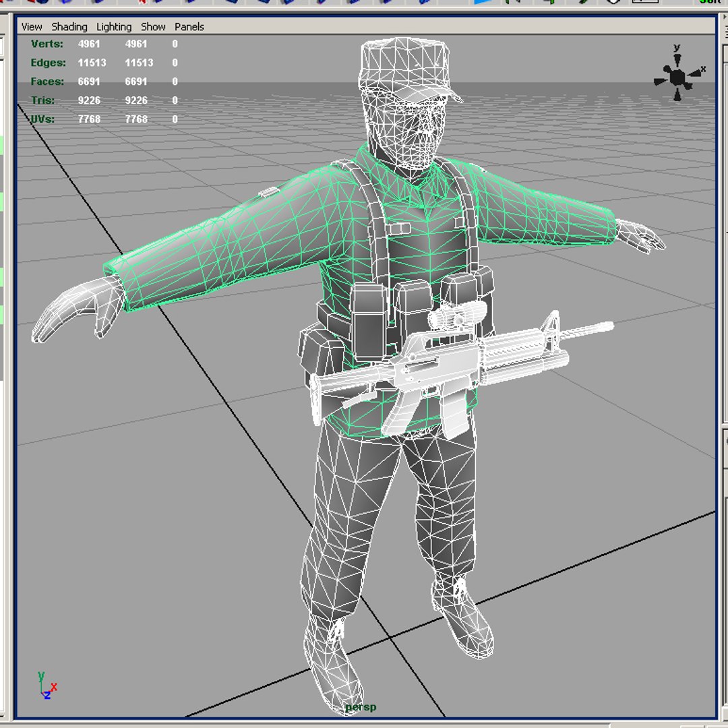728x728 pixels.
Task: Open the Shading menu
Action: [x=69, y=27]
